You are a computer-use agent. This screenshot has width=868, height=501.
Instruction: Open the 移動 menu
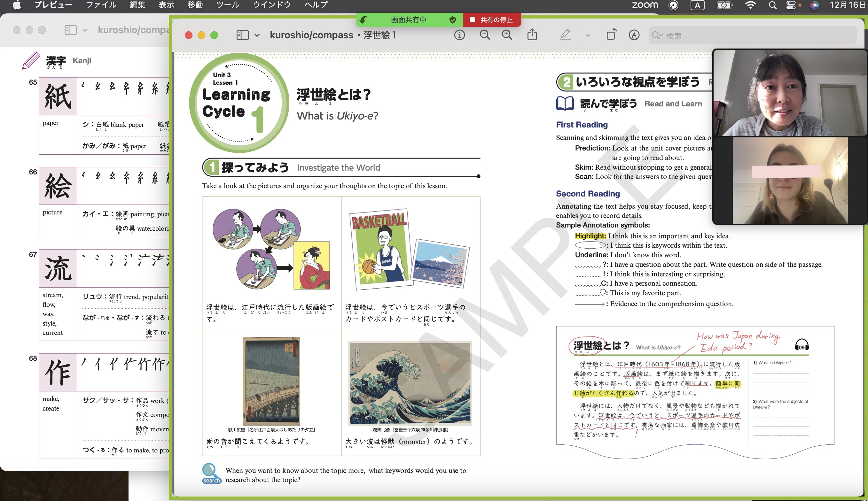(195, 5)
